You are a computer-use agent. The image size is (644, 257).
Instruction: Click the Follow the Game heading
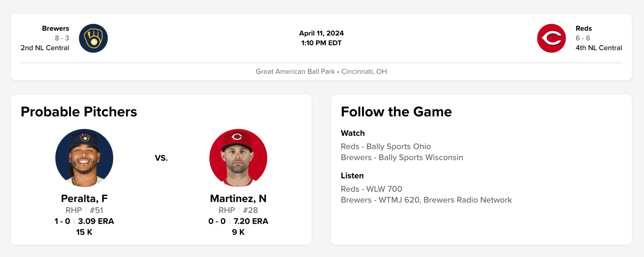(x=396, y=112)
